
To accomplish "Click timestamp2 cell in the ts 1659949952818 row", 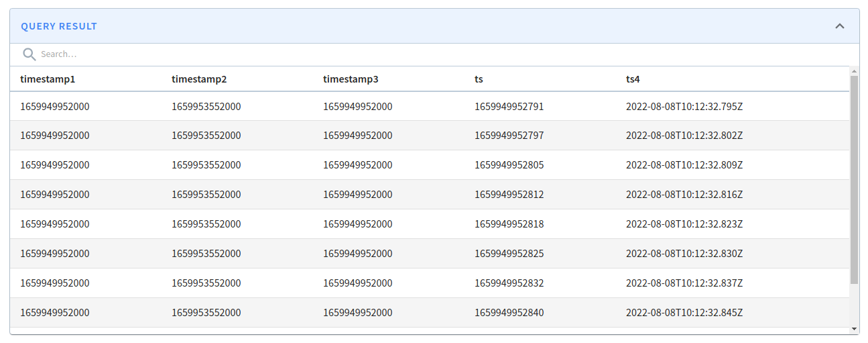I will tap(206, 224).
